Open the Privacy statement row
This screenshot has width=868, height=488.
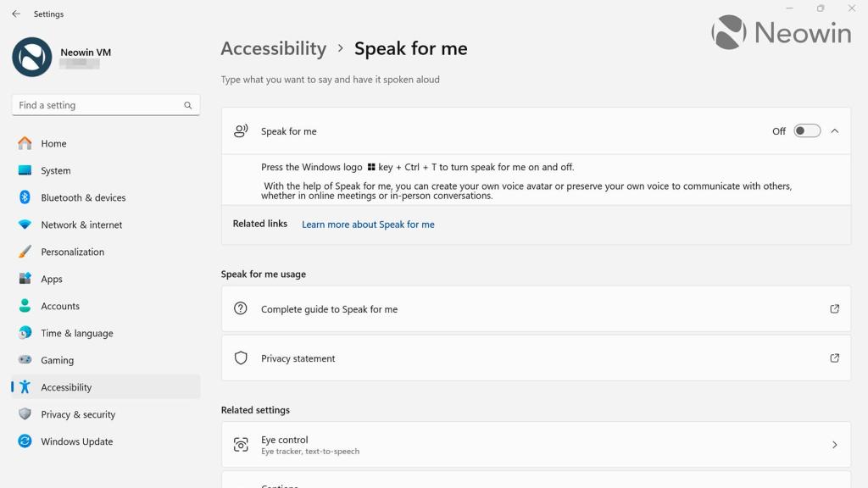pyautogui.click(x=536, y=358)
